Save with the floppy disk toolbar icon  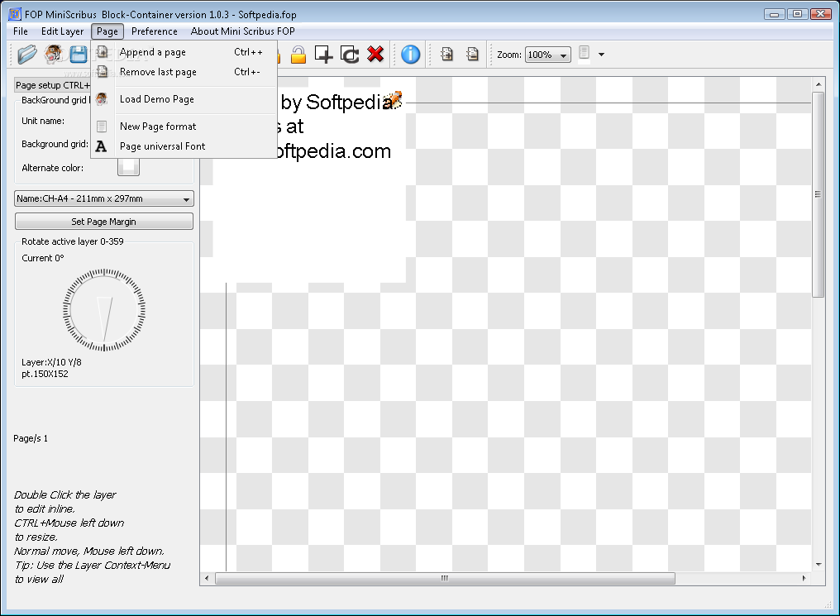(79, 54)
